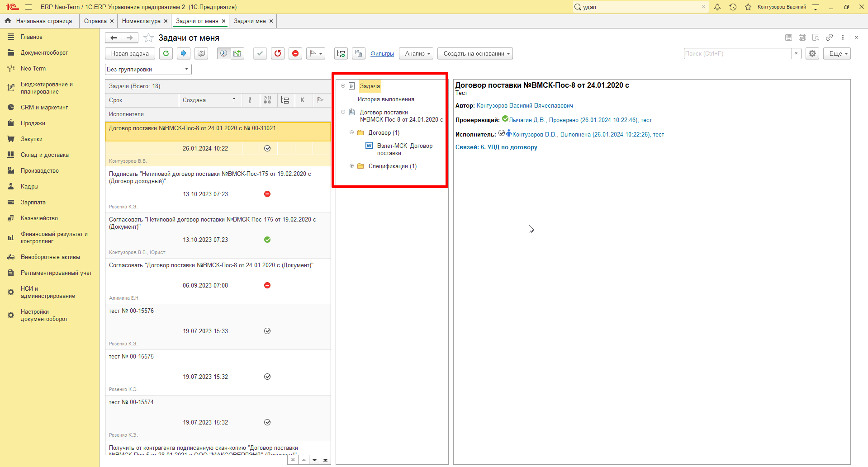Open the flag dropdown in toolbar
Screen dimensions: 868x467
[316, 53]
